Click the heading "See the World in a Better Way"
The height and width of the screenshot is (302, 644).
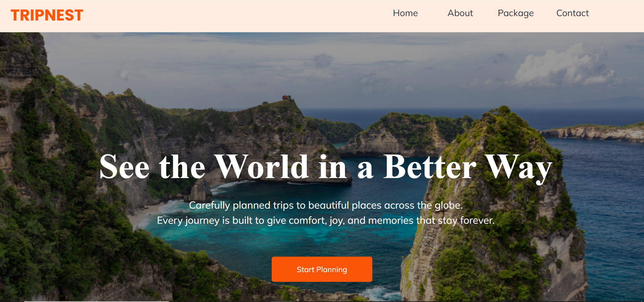click(326, 167)
